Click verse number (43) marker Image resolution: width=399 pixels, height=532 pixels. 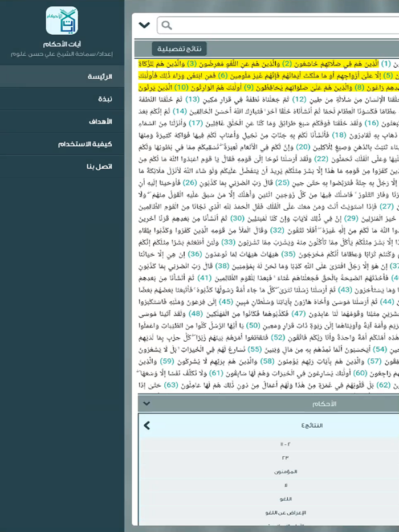click(346, 289)
